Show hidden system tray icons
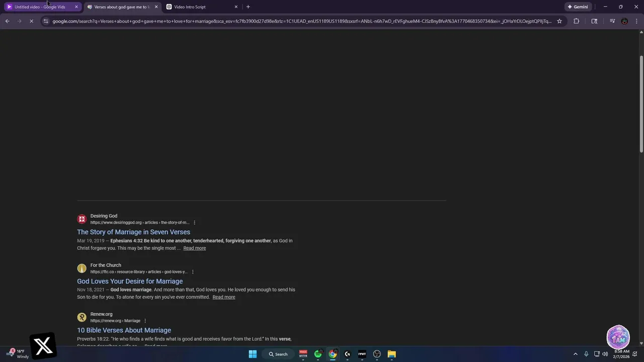 pyautogui.click(x=576, y=354)
